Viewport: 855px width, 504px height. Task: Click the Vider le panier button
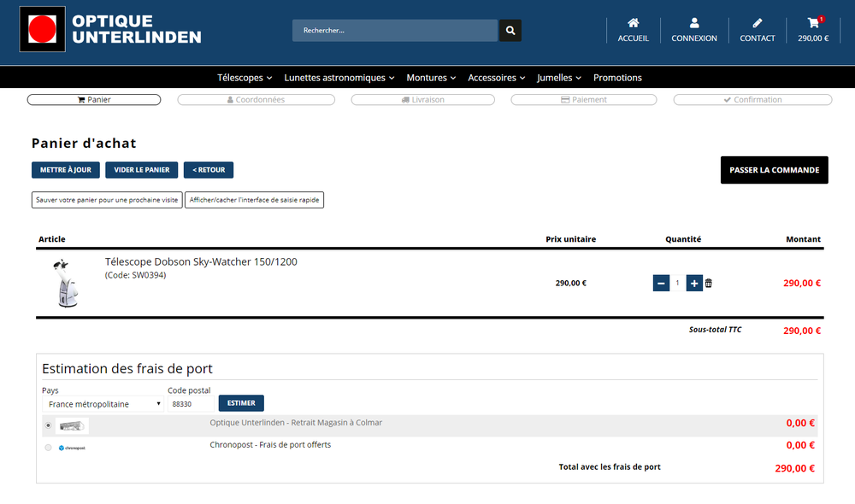pos(142,170)
